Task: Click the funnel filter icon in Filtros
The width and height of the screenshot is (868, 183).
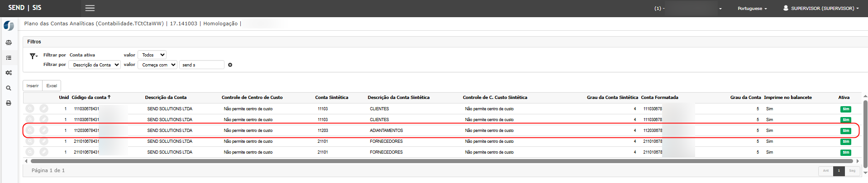Action: [x=33, y=56]
